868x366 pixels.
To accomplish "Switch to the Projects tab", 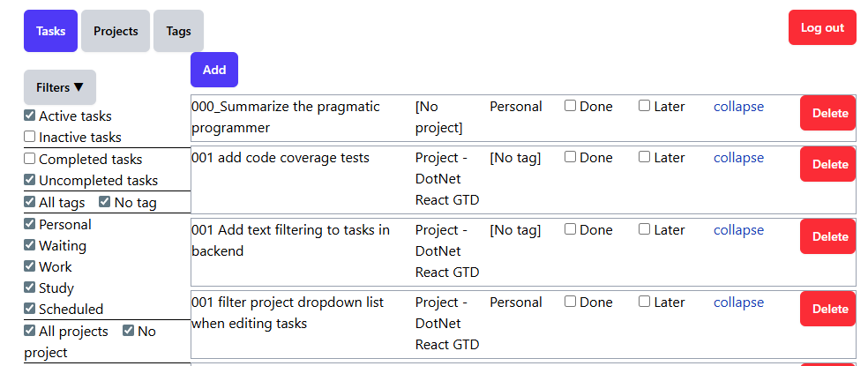I will 116,31.
